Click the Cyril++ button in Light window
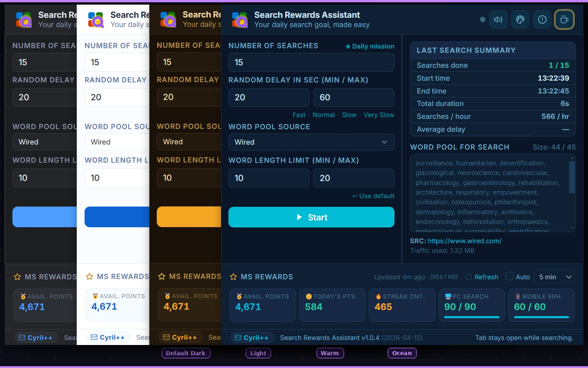This screenshot has width=588, height=368. [x=108, y=338]
